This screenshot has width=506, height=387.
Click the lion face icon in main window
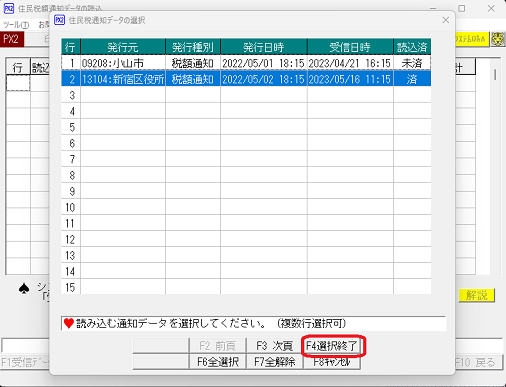click(x=498, y=39)
